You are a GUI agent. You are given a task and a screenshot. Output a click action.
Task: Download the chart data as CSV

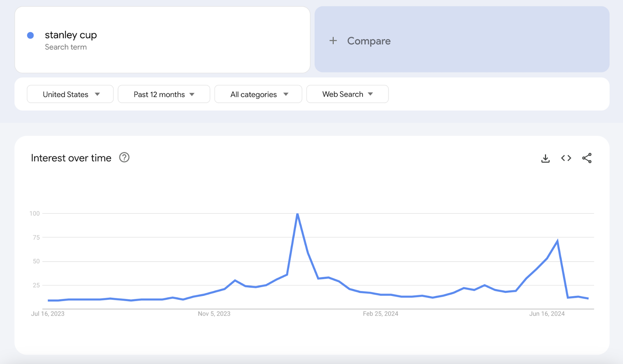pyautogui.click(x=545, y=158)
